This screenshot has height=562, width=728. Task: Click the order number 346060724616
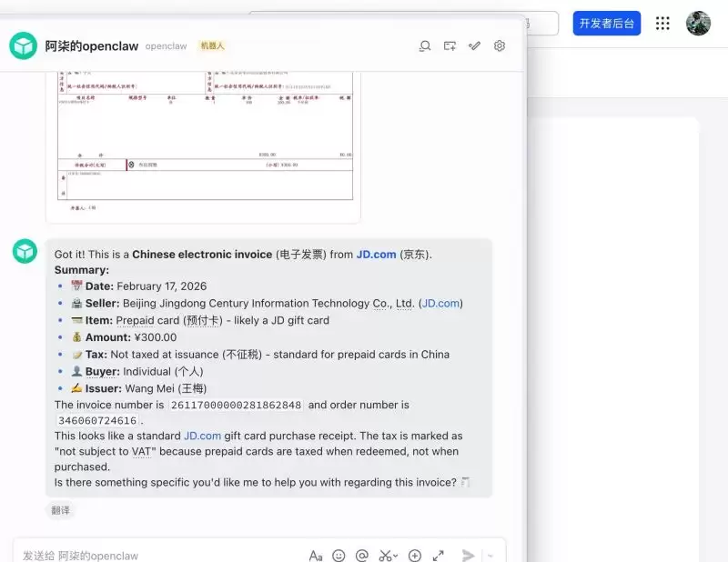tap(97, 420)
